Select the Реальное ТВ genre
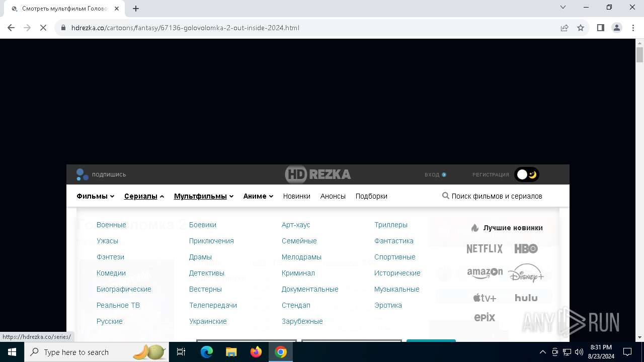Image resolution: width=644 pixels, height=362 pixels. (x=118, y=305)
